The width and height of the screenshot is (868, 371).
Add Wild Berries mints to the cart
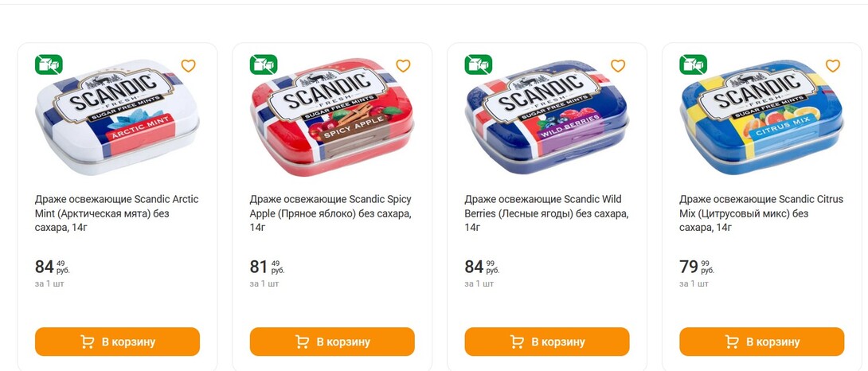(547, 342)
